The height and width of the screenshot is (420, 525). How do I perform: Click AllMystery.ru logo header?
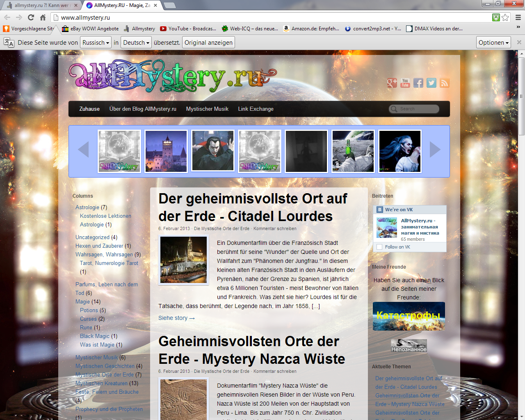click(172, 76)
